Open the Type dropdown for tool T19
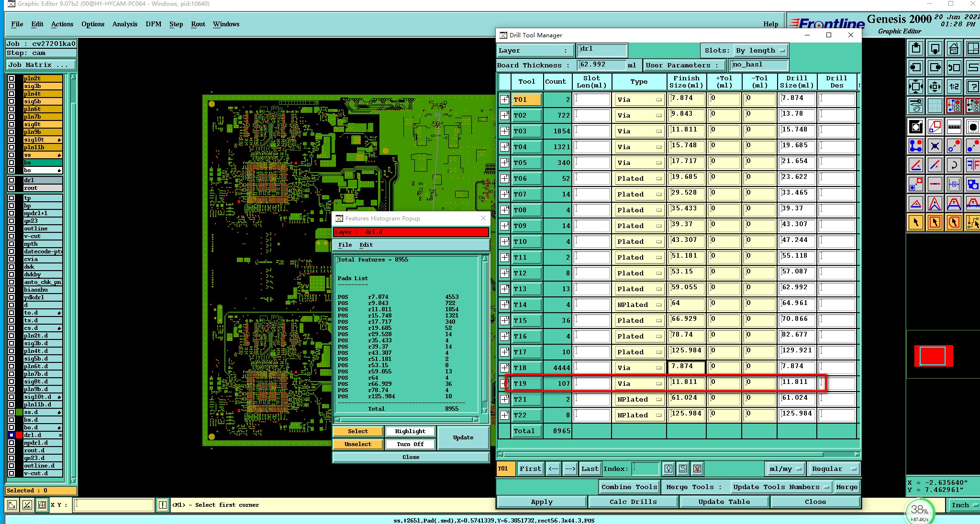 pos(639,383)
